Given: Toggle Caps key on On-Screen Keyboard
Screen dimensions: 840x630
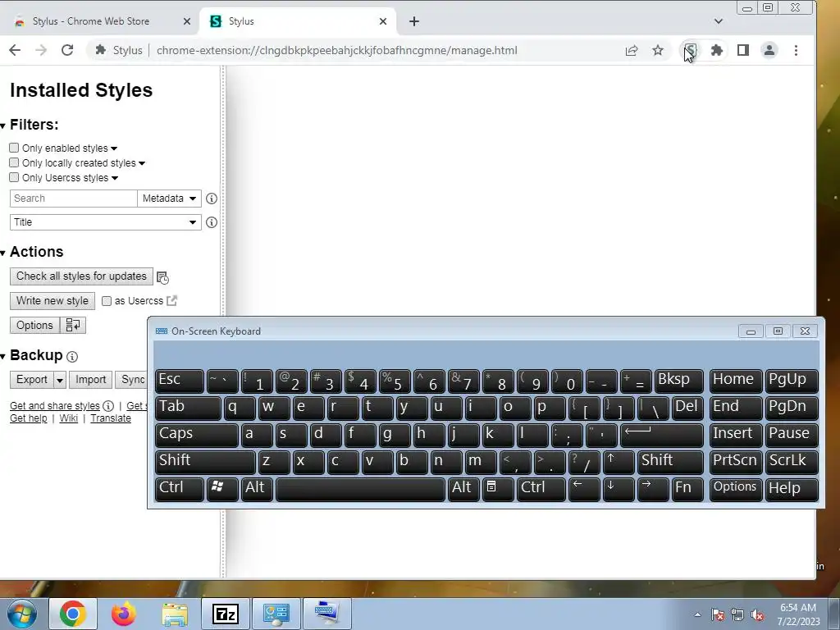Looking at the screenshot, I should (x=197, y=435).
